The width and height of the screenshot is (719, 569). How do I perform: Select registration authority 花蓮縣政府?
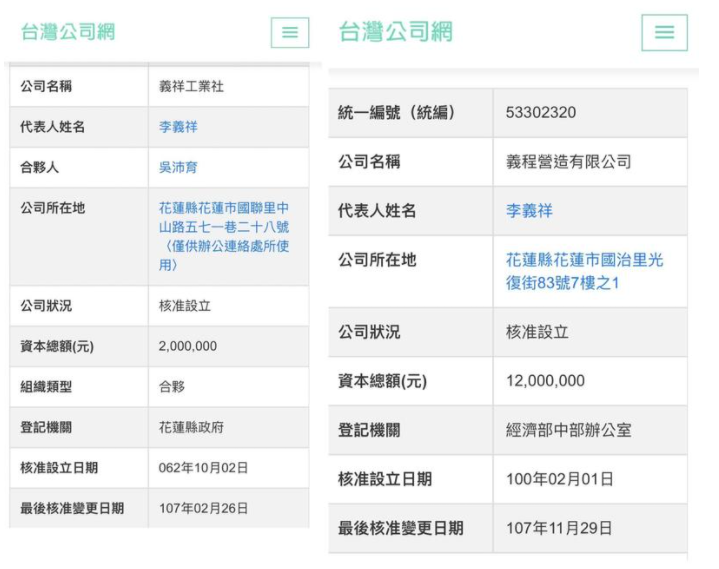pos(191,427)
